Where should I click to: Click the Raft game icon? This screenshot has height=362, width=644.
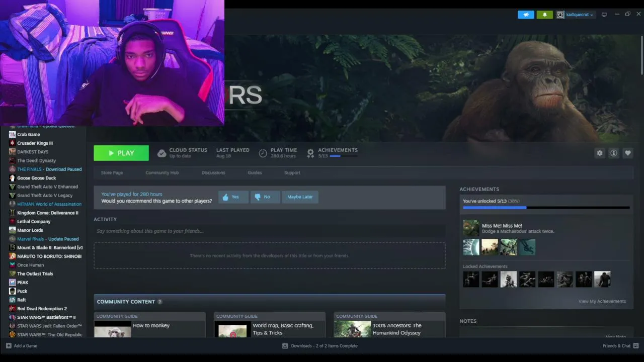coord(12,300)
